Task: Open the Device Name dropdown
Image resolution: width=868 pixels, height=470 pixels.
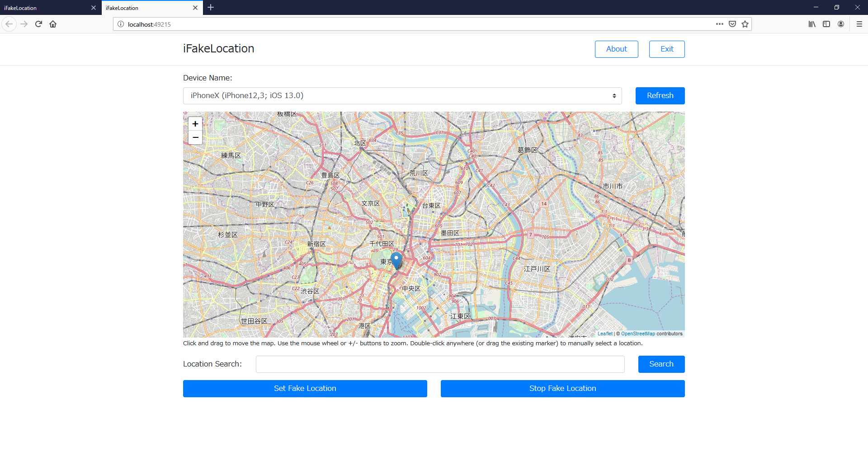Action: [x=402, y=96]
